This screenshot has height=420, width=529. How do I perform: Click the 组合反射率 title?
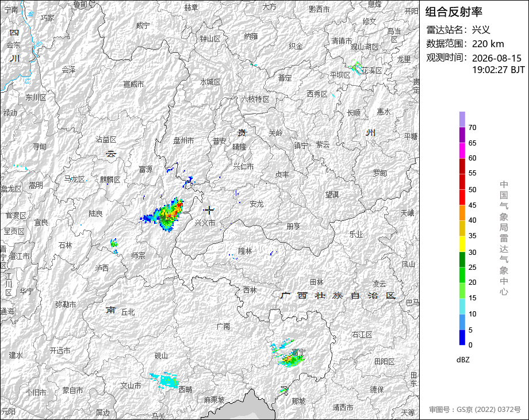pos(454,12)
